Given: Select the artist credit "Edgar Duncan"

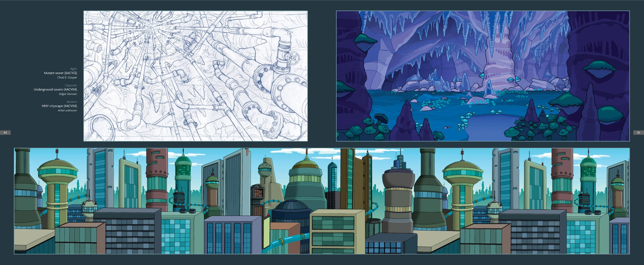Looking at the screenshot, I should click(x=68, y=94).
